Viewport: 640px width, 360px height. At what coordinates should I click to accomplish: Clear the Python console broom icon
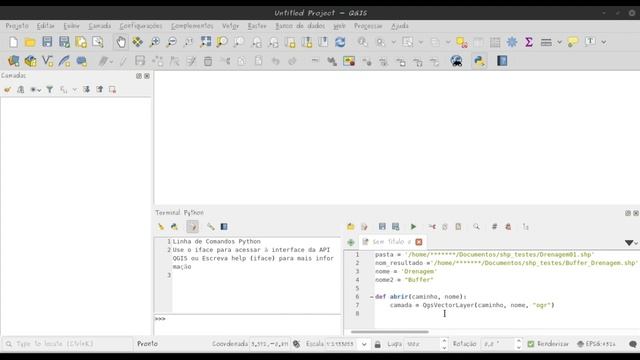(161, 227)
